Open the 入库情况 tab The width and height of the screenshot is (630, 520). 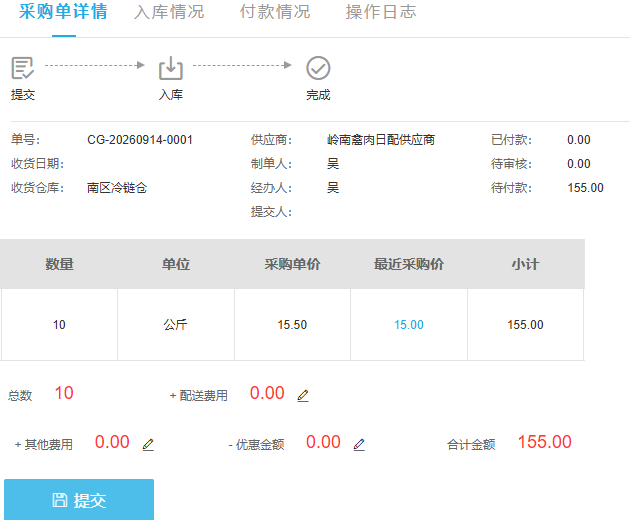tap(169, 12)
